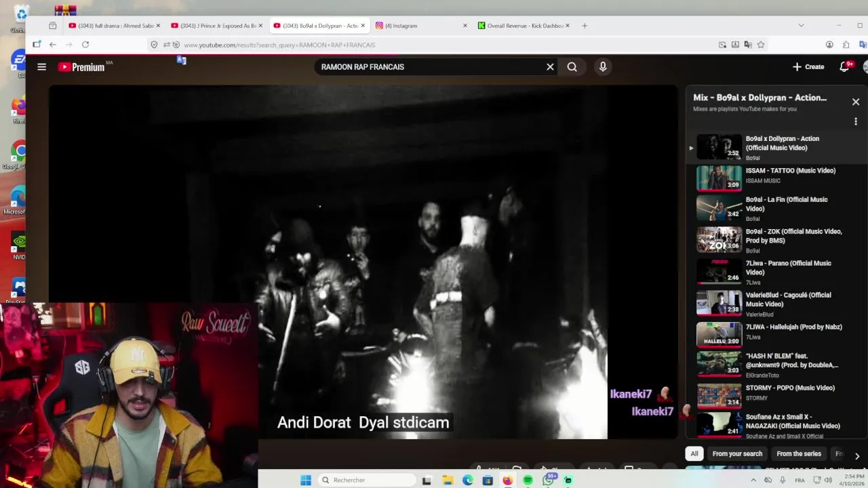Screen dimensions: 868x488
Task: Bookmark this page with the star icon
Action: 761,45
